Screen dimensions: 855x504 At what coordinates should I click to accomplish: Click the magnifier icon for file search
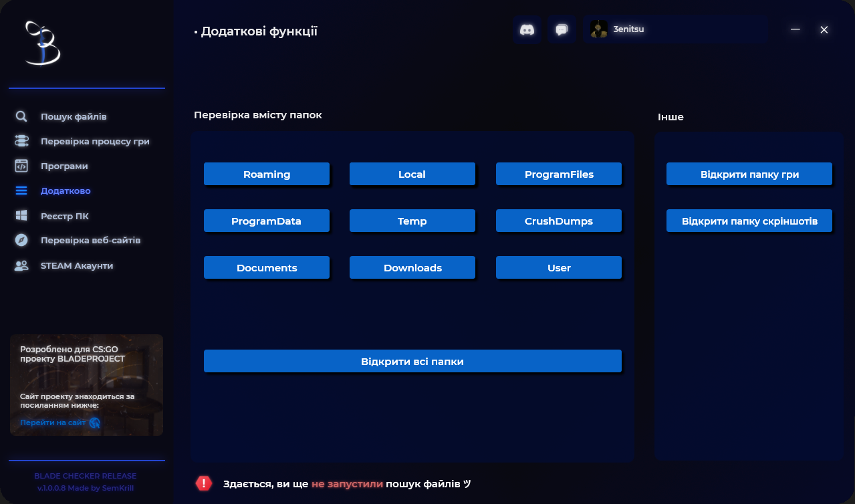[21, 116]
